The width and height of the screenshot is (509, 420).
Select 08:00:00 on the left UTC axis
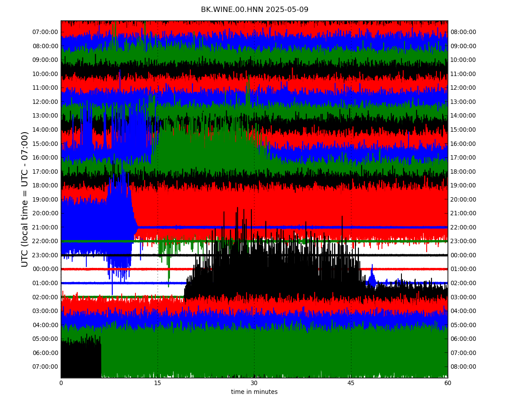coord(46,46)
